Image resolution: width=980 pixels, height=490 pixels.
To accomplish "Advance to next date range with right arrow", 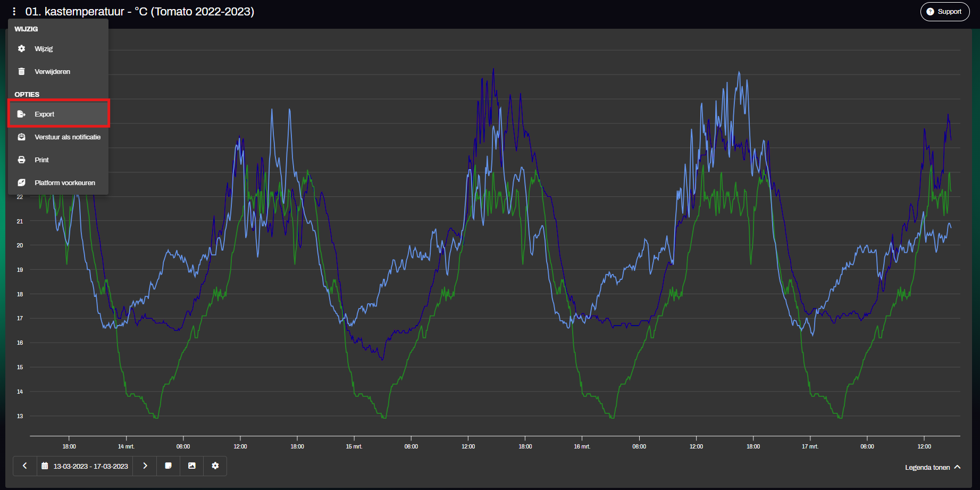I will tap(145, 466).
